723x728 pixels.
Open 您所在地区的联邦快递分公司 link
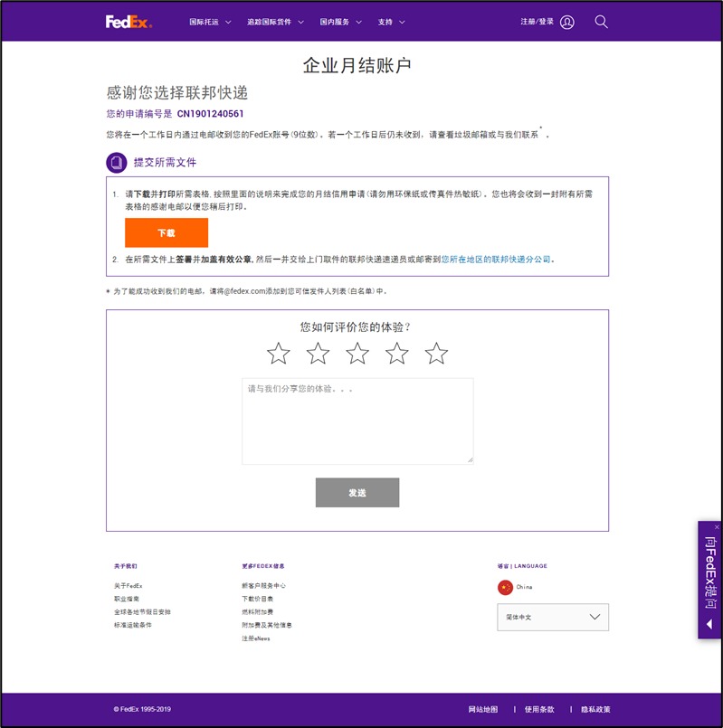[496, 259]
